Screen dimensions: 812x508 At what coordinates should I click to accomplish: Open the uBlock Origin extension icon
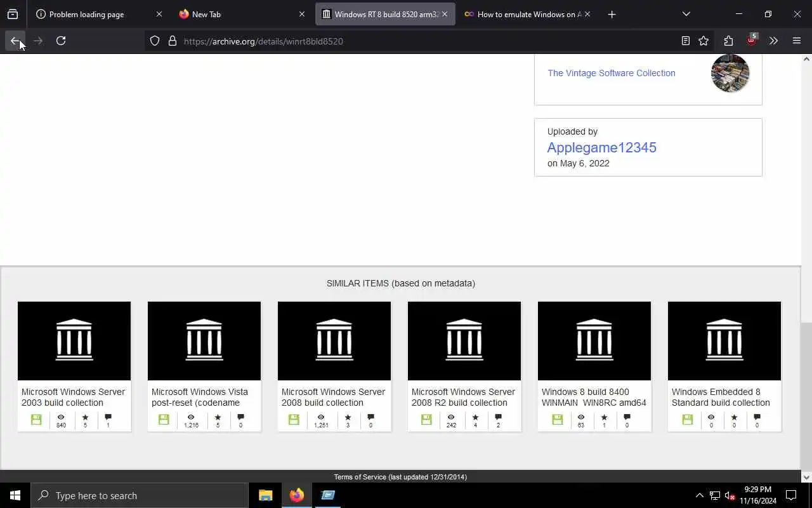(x=751, y=41)
